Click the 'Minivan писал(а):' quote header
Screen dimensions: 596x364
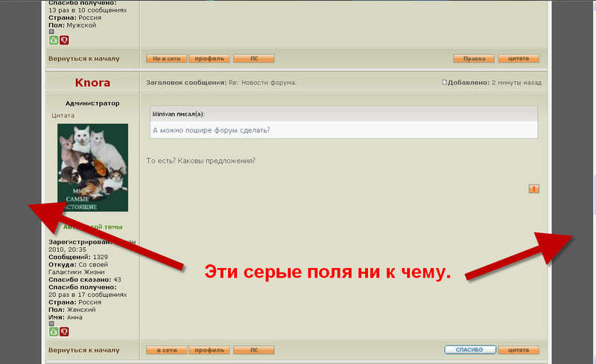click(x=178, y=114)
